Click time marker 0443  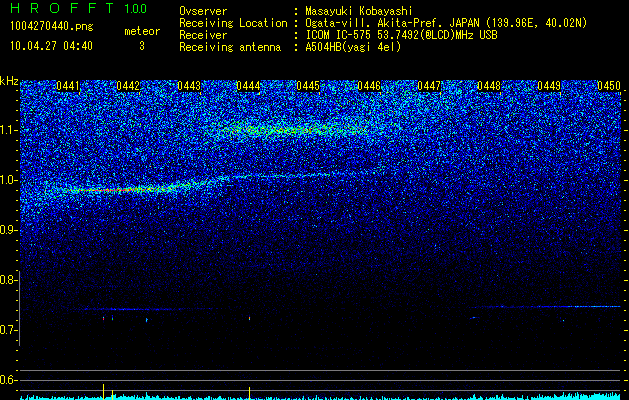point(189,86)
